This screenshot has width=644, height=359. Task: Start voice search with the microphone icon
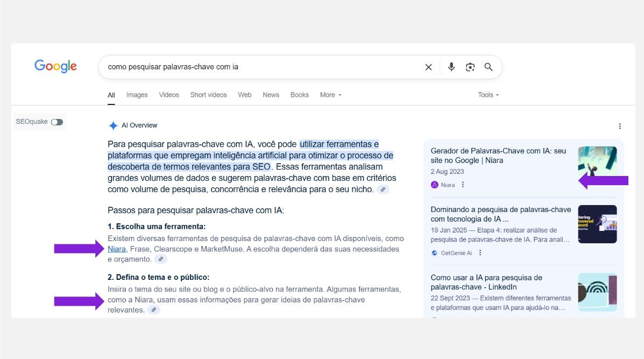(451, 67)
